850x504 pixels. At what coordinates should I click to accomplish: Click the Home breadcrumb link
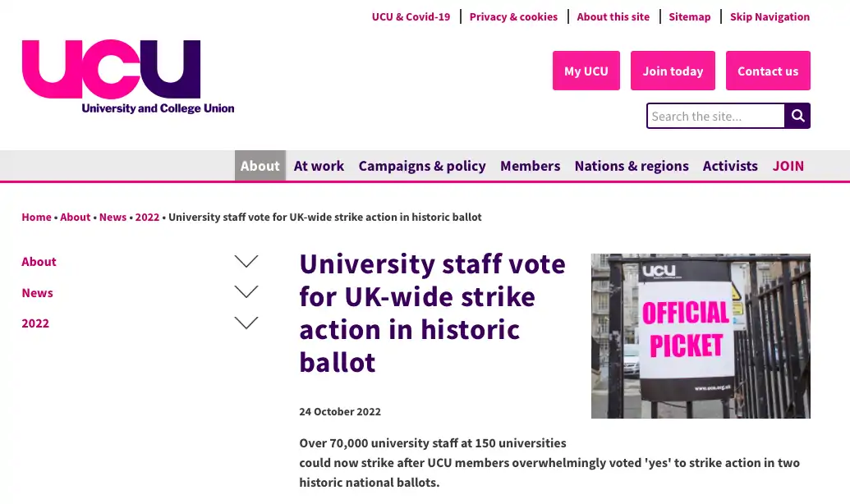[x=36, y=217]
